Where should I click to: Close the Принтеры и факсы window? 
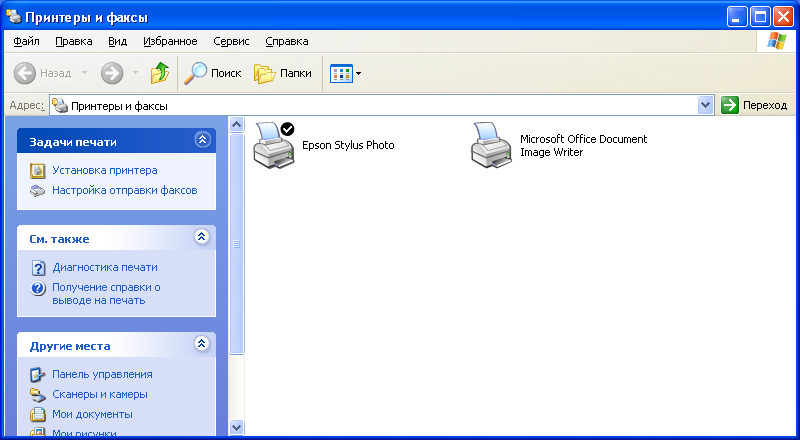[783, 17]
